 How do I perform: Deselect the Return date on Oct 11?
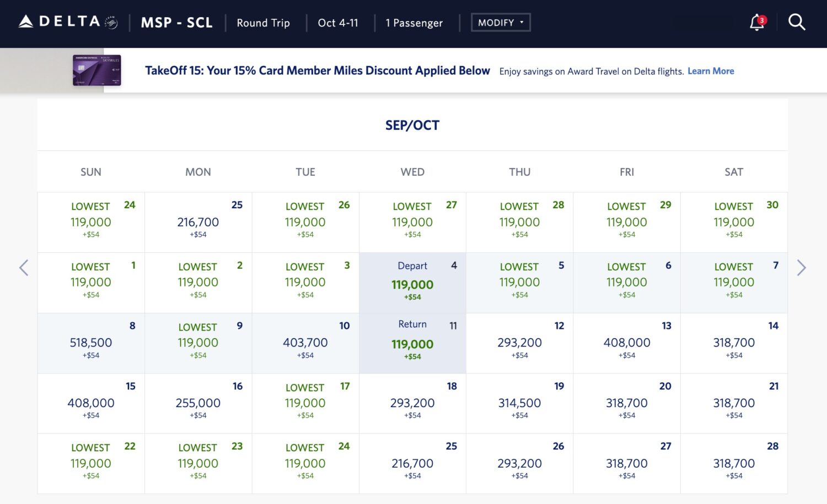(x=412, y=340)
